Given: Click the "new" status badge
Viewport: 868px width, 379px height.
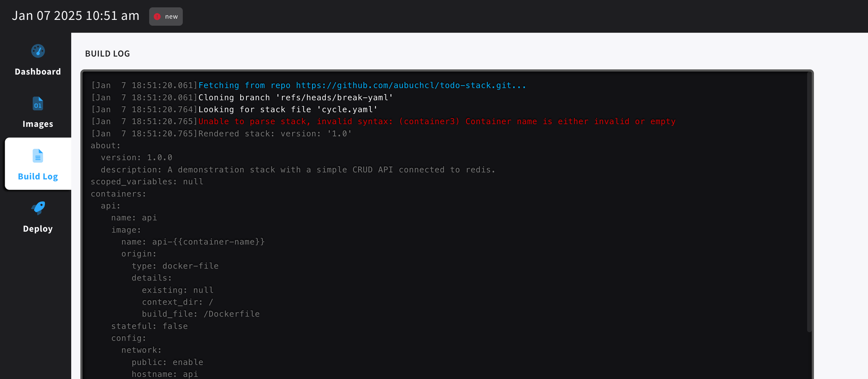Looking at the screenshot, I should [x=166, y=17].
